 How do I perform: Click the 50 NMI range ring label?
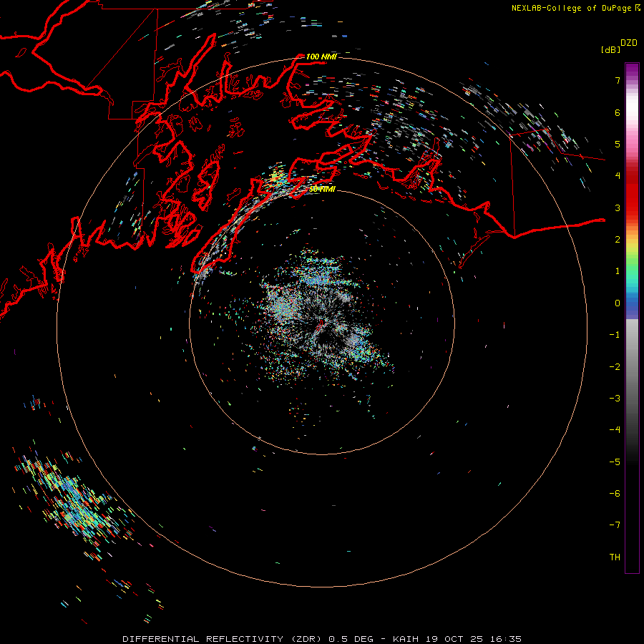pyautogui.click(x=323, y=189)
